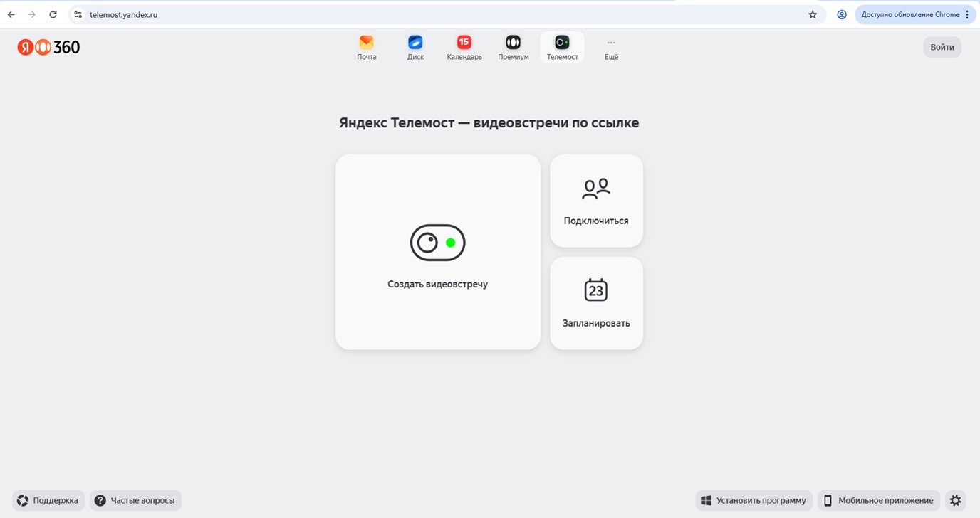Viewport: 980px width, 518px height.
Task: Open Поддержка support link
Action: (x=48, y=500)
